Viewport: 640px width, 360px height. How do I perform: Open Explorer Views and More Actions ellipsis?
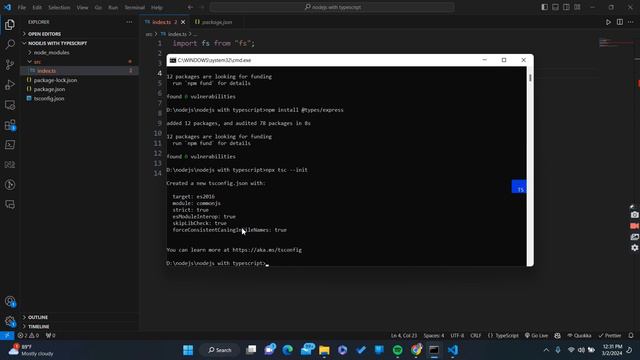coord(129,22)
